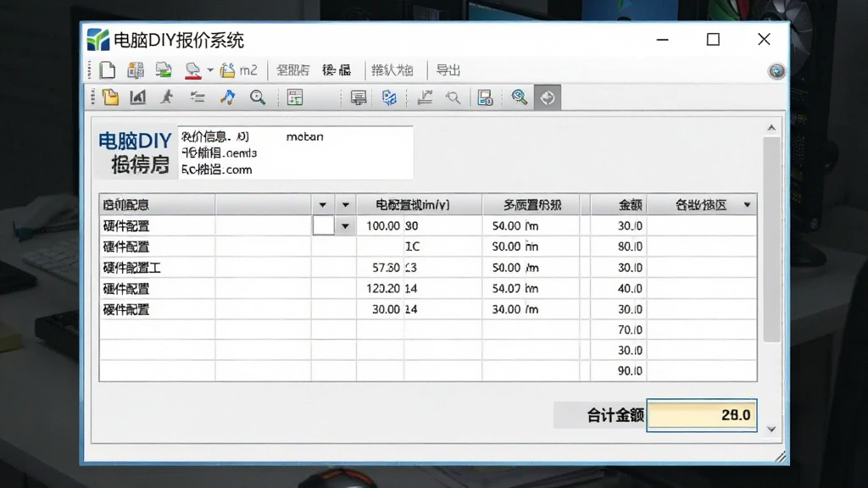
Task: Open the second dropdown arrow in table header
Action: 346,205
